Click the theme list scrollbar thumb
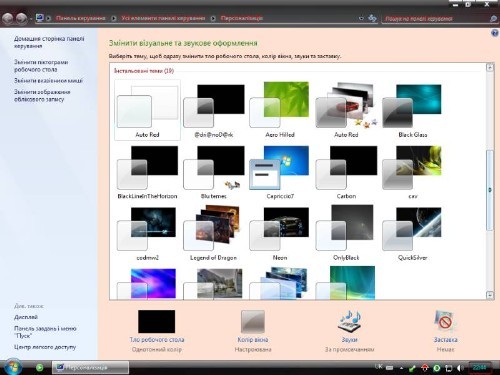This screenshot has height=375, width=500. coord(490,190)
